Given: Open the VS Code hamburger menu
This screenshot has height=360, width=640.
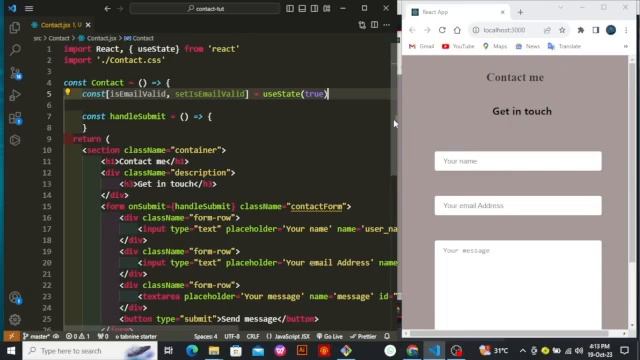Looking at the screenshot, I should coord(29,8).
